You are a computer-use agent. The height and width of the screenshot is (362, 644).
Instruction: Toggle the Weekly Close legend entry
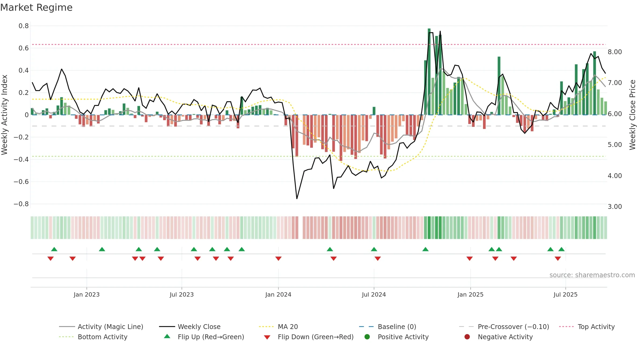[190, 327]
